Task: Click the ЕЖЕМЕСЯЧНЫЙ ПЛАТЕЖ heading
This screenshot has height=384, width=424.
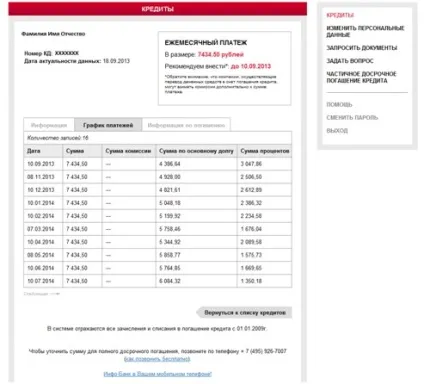Action: pos(206,43)
